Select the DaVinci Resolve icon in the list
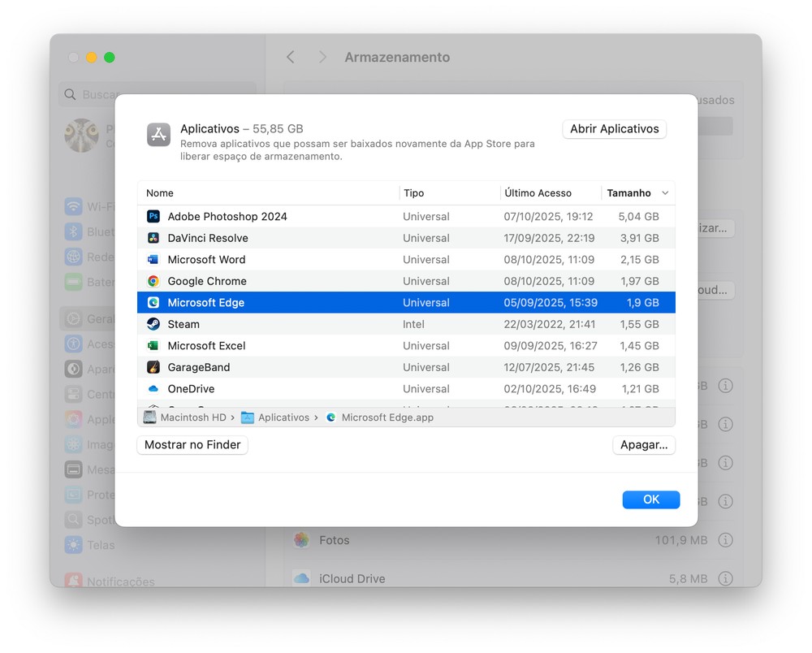Viewport: 812px width, 653px height. point(153,238)
